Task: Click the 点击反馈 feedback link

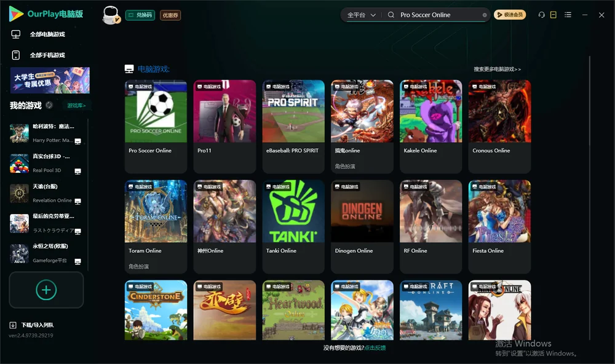Action: click(x=375, y=348)
